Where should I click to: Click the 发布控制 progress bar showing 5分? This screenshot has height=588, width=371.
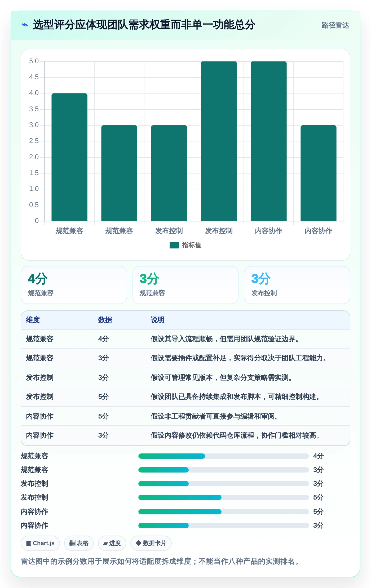pos(224,497)
